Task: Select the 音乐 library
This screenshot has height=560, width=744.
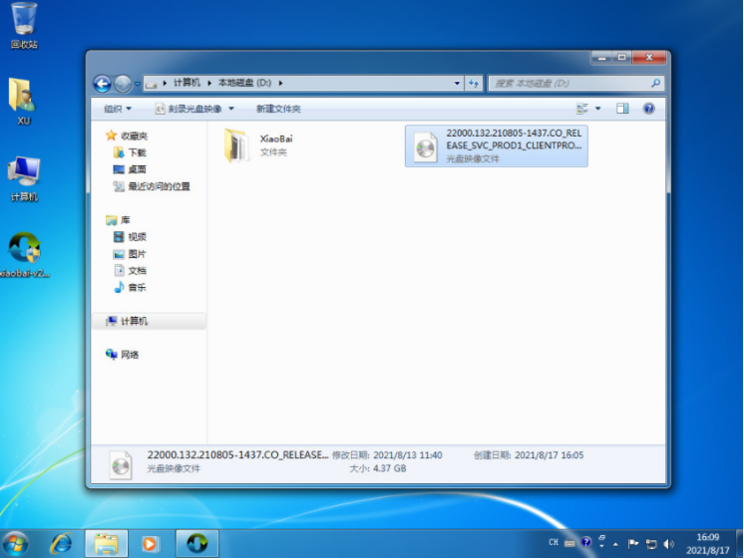Action: pos(137,287)
